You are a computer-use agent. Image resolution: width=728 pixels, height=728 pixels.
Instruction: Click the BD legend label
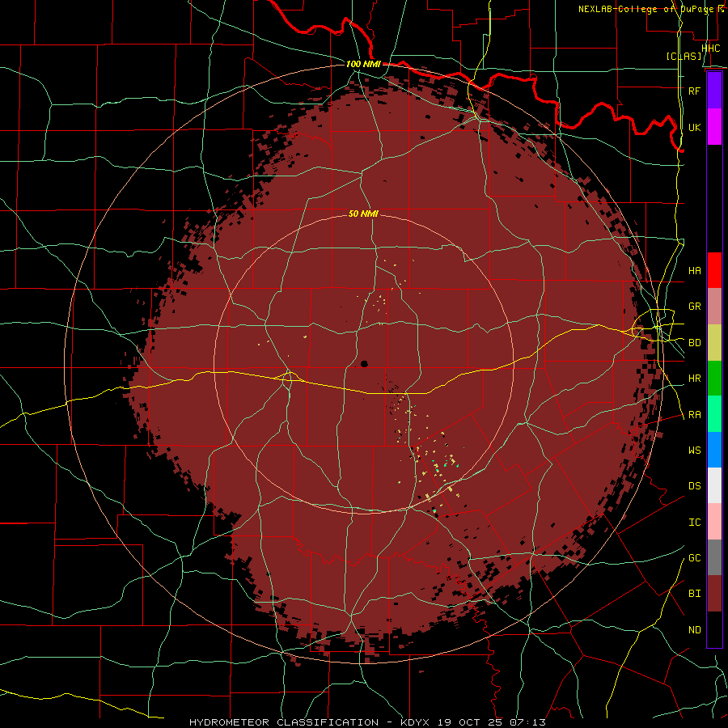click(694, 343)
